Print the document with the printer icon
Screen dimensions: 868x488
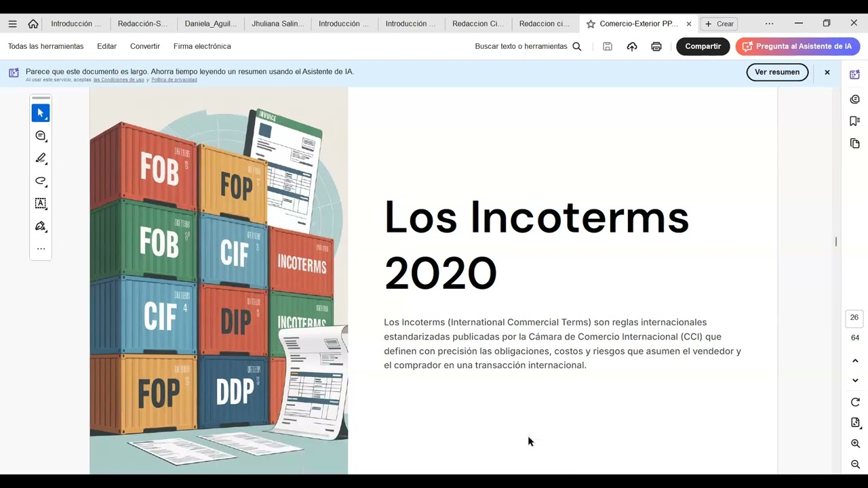tap(656, 47)
